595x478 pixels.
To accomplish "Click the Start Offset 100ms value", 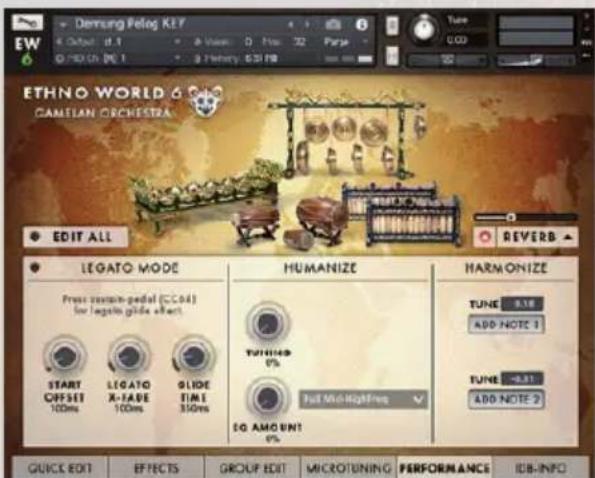I will (x=65, y=409).
